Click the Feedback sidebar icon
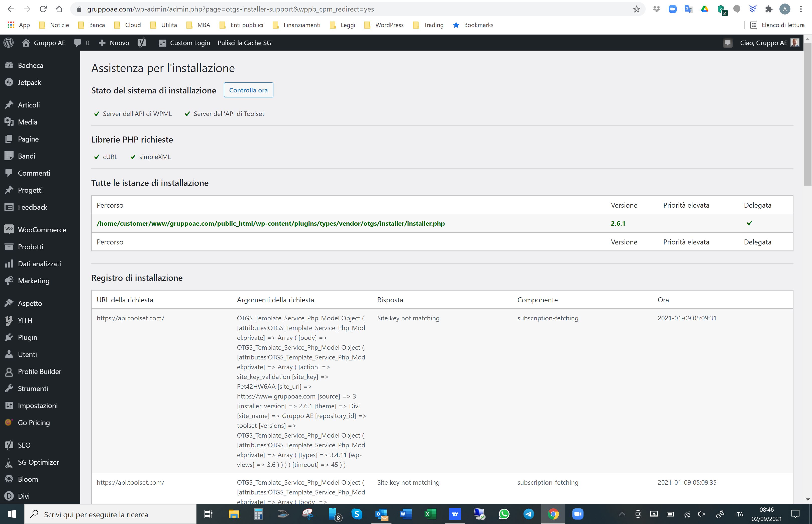The width and height of the screenshot is (812, 524). (x=9, y=207)
